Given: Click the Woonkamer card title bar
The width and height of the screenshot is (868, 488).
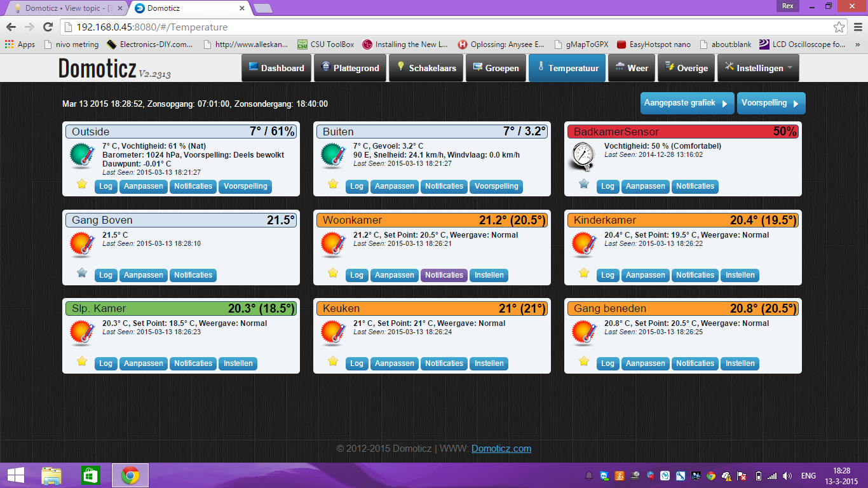Looking at the screenshot, I should point(432,220).
